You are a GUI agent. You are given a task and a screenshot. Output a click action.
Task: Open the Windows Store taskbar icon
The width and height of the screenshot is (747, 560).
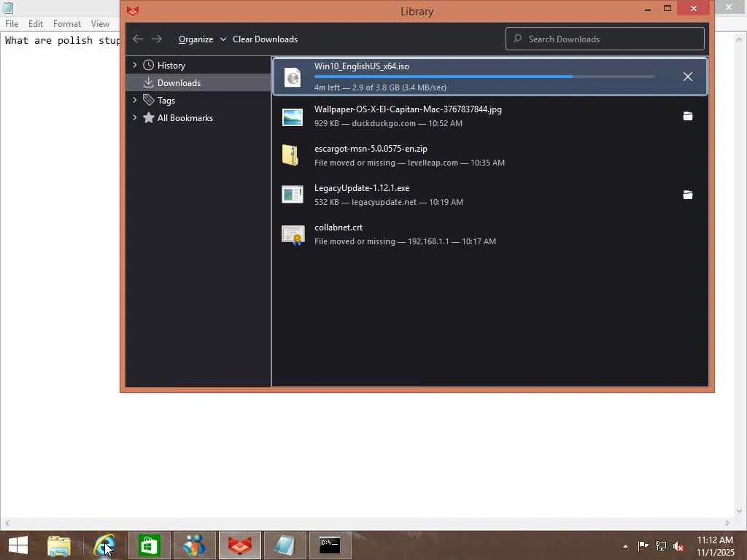pyautogui.click(x=149, y=545)
